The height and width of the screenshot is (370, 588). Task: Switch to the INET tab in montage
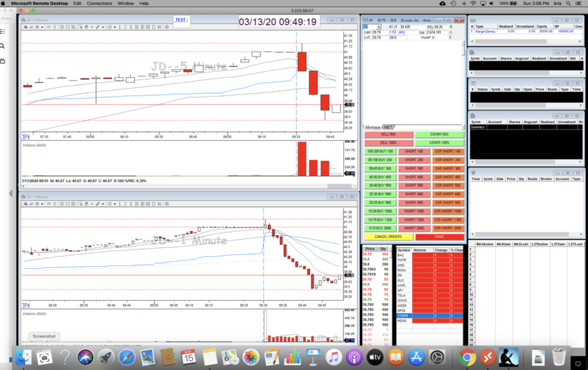pyautogui.click(x=388, y=127)
